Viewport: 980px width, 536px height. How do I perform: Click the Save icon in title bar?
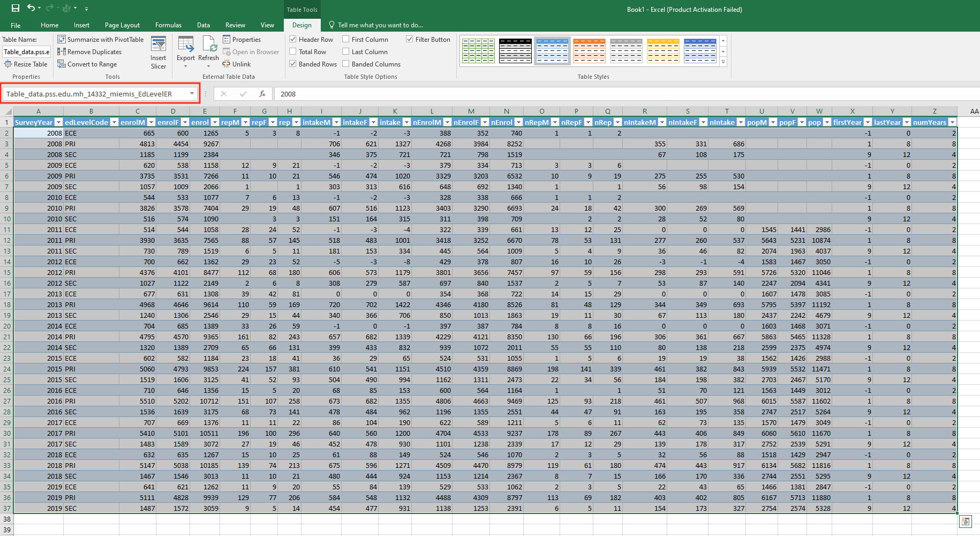[15, 8]
